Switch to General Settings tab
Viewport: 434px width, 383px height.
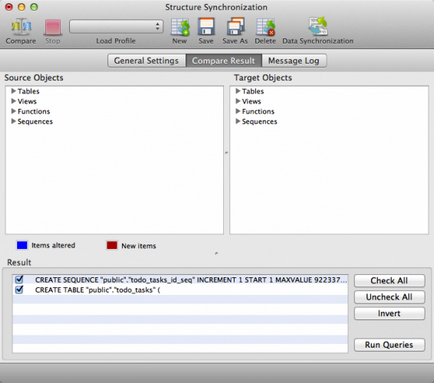click(146, 61)
